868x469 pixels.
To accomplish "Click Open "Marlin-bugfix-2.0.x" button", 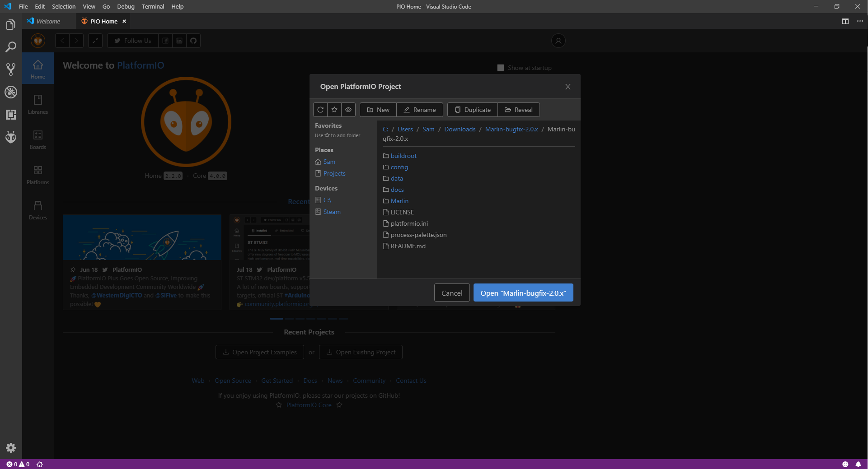I will (523, 293).
